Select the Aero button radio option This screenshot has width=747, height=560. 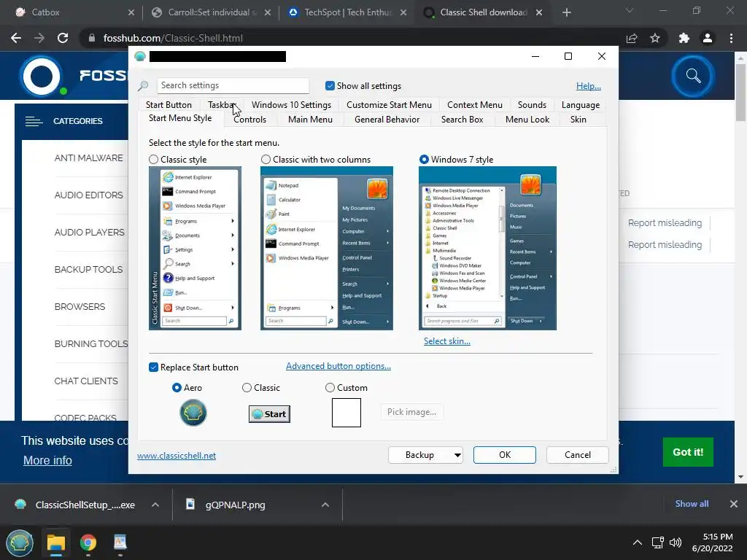click(177, 388)
